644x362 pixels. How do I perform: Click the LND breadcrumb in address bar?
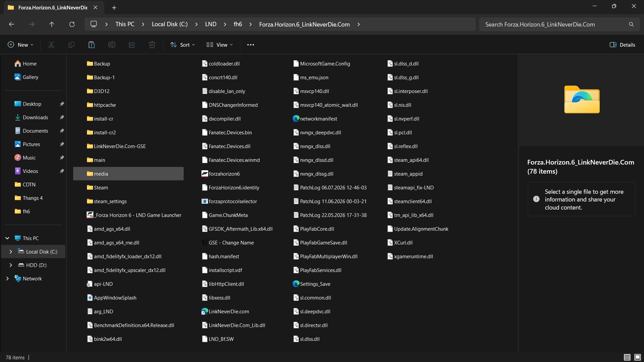pyautogui.click(x=211, y=24)
